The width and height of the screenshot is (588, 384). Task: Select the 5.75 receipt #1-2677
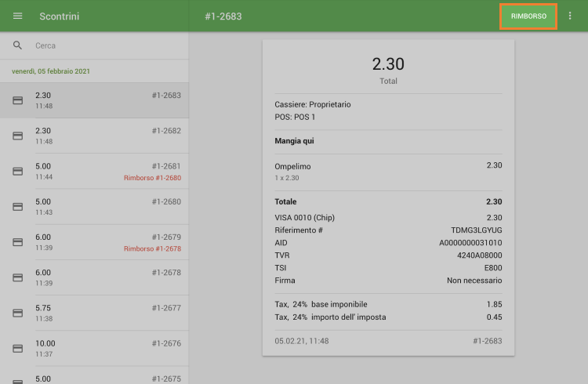tap(94, 313)
